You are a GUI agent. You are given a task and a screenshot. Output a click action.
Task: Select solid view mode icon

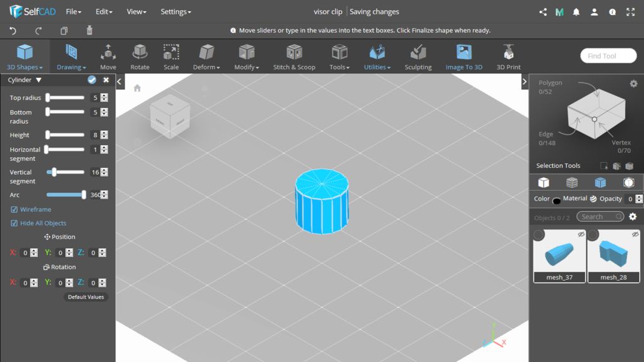543,182
